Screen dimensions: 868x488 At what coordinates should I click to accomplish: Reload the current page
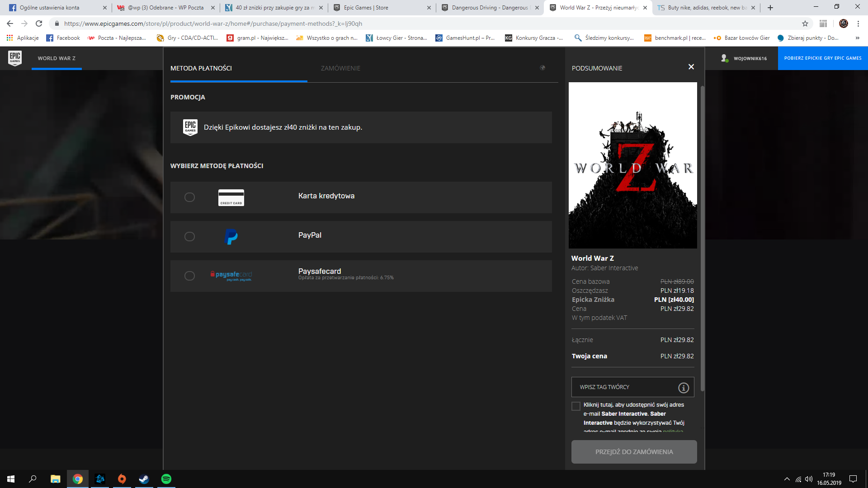(x=39, y=23)
